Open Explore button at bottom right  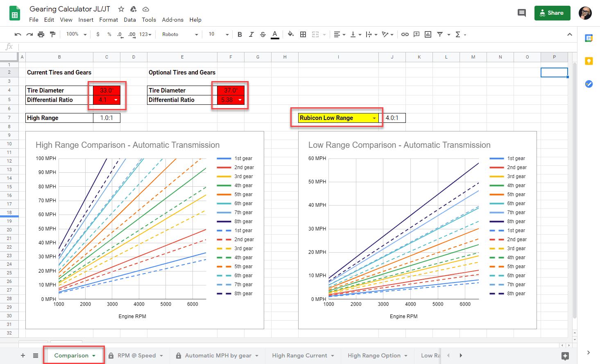[565, 356]
